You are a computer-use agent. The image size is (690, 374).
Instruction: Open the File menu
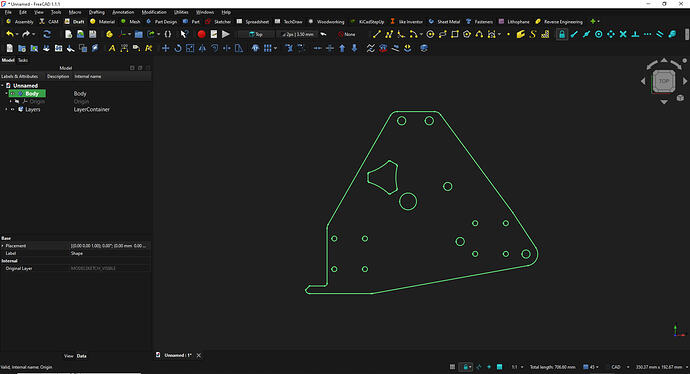point(8,12)
